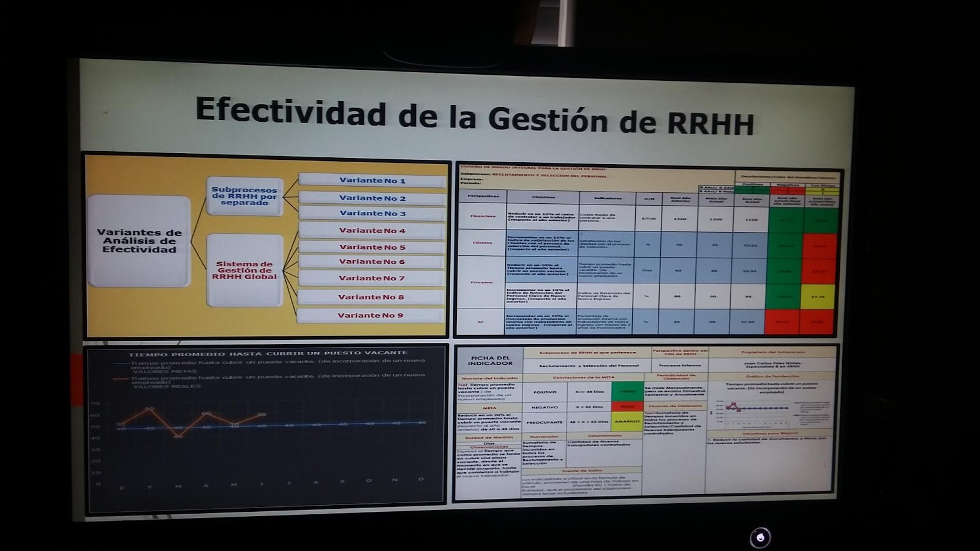Expand the Subprocesos de RRHH por separado branch
Image resolution: width=980 pixels, height=551 pixels.
(245, 196)
